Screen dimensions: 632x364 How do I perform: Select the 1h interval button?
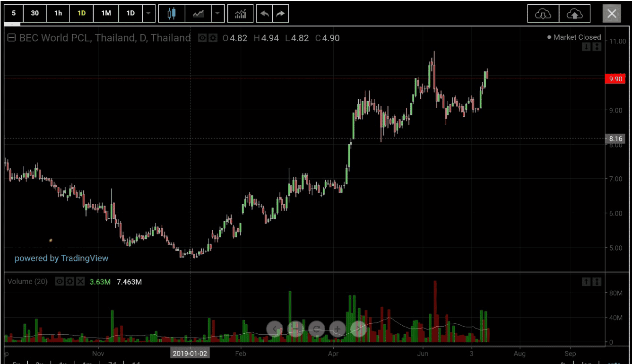[58, 13]
